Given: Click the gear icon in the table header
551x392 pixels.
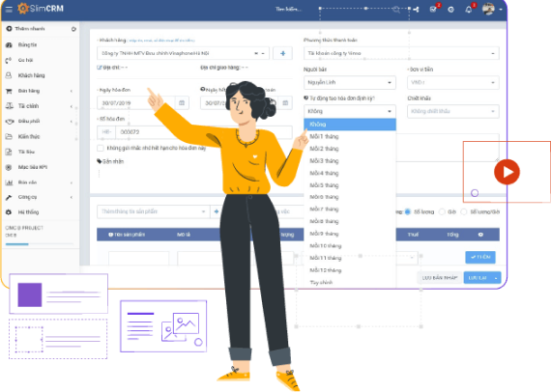Looking at the screenshot, I should point(480,235).
